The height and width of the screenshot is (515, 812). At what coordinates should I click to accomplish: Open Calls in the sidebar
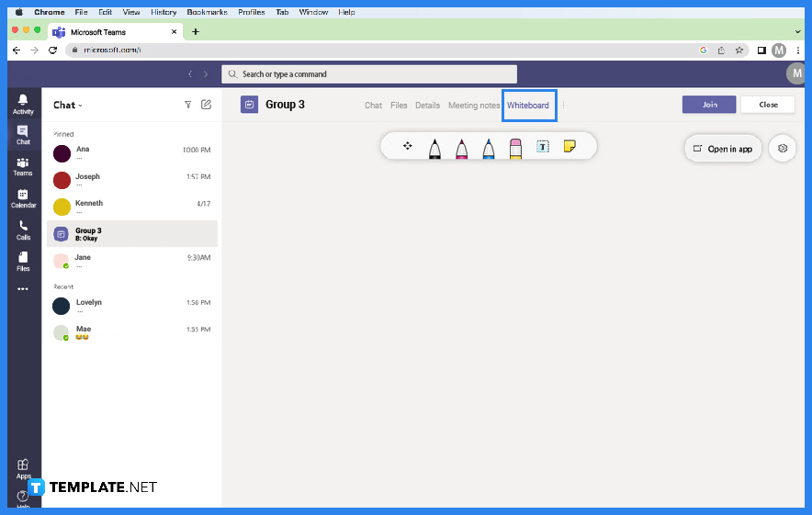23,230
